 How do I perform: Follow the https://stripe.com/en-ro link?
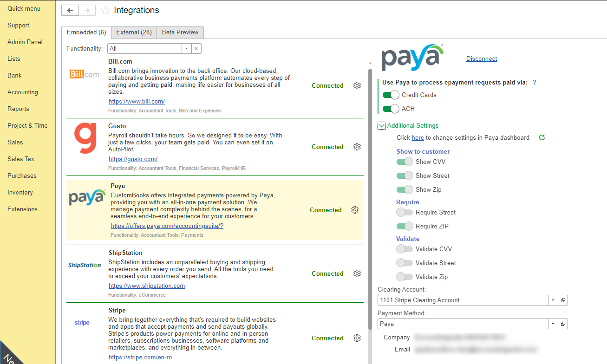(140, 357)
